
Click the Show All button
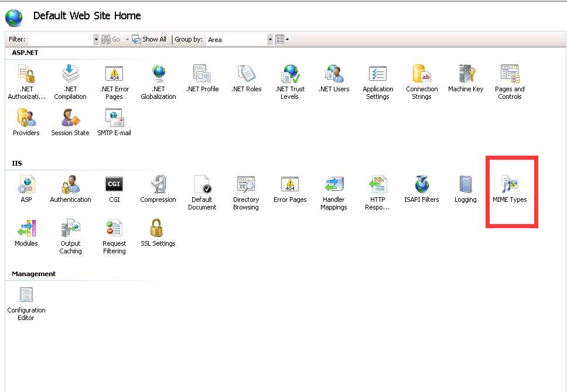click(149, 39)
